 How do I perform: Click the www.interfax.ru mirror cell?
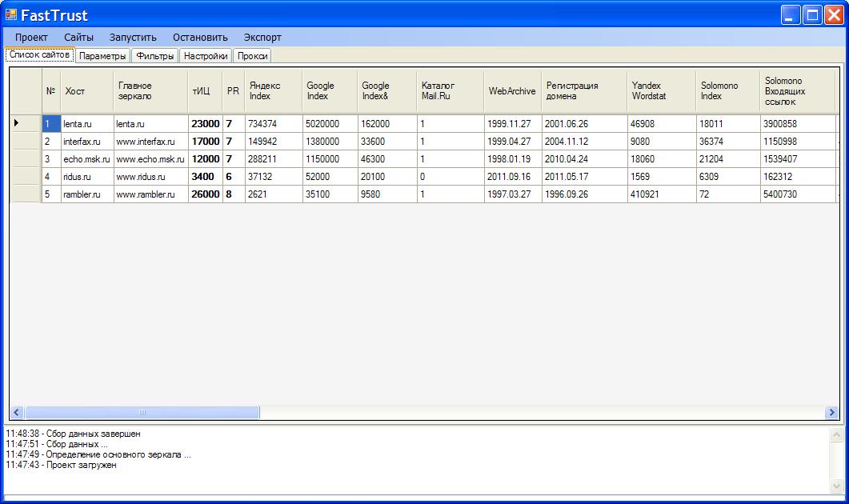click(151, 142)
